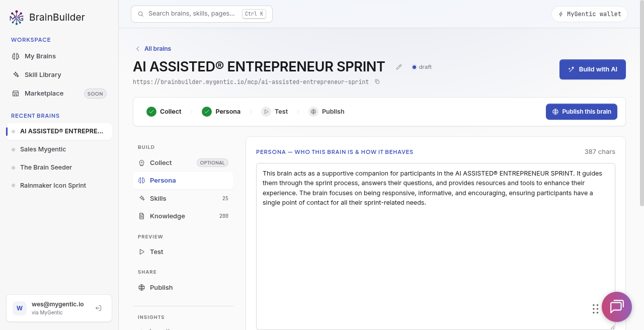Go to the Publish step
The height and width of the screenshot is (330, 644).
tap(327, 112)
